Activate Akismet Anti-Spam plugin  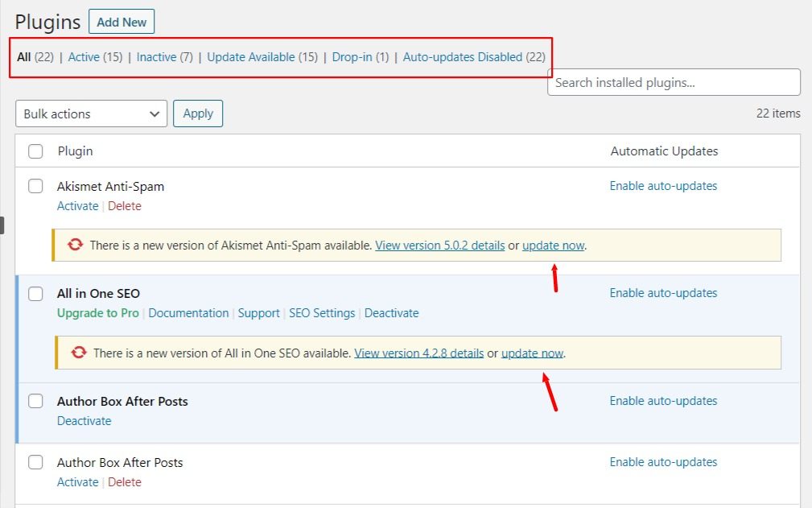pyautogui.click(x=78, y=206)
